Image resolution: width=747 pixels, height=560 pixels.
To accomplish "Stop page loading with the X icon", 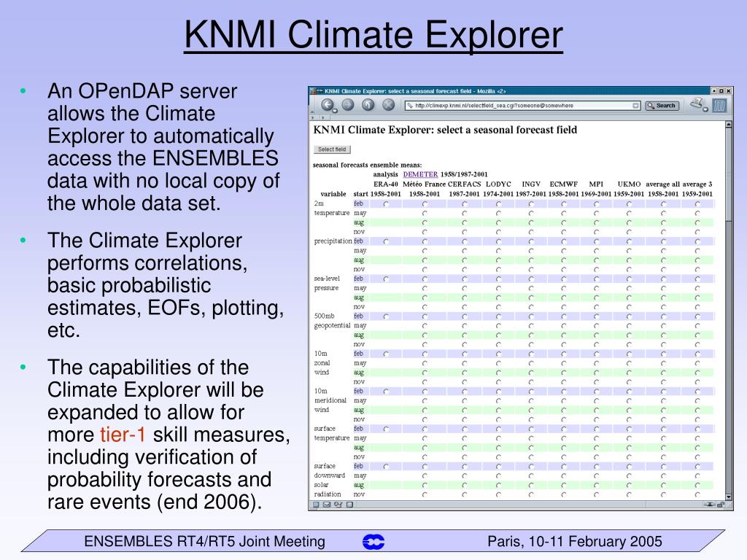I will click(x=389, y=105).
